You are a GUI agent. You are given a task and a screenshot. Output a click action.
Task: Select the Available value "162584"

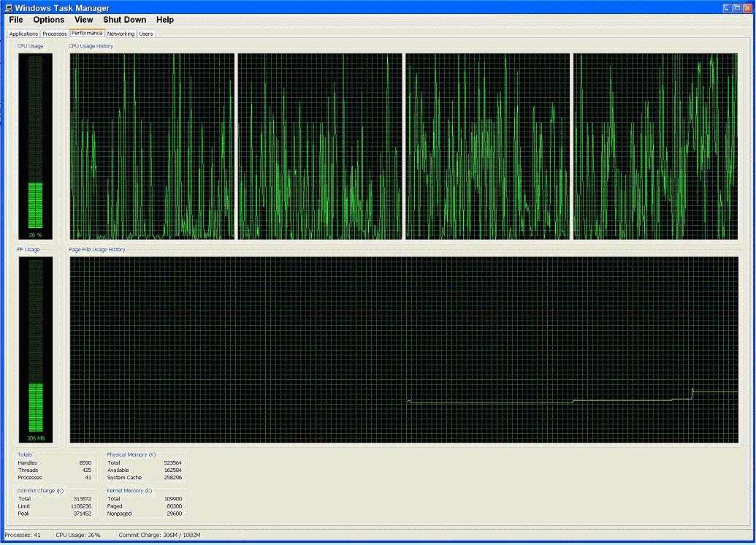tap(172, 470)
